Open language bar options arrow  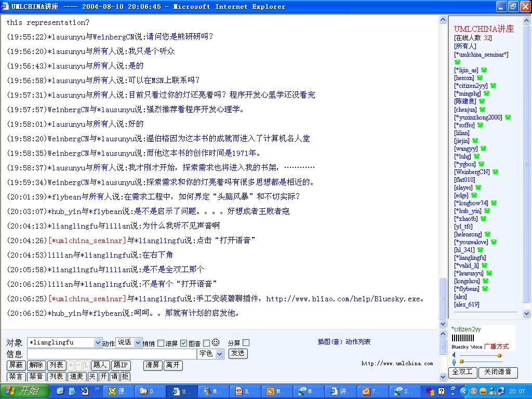(453, 394)
